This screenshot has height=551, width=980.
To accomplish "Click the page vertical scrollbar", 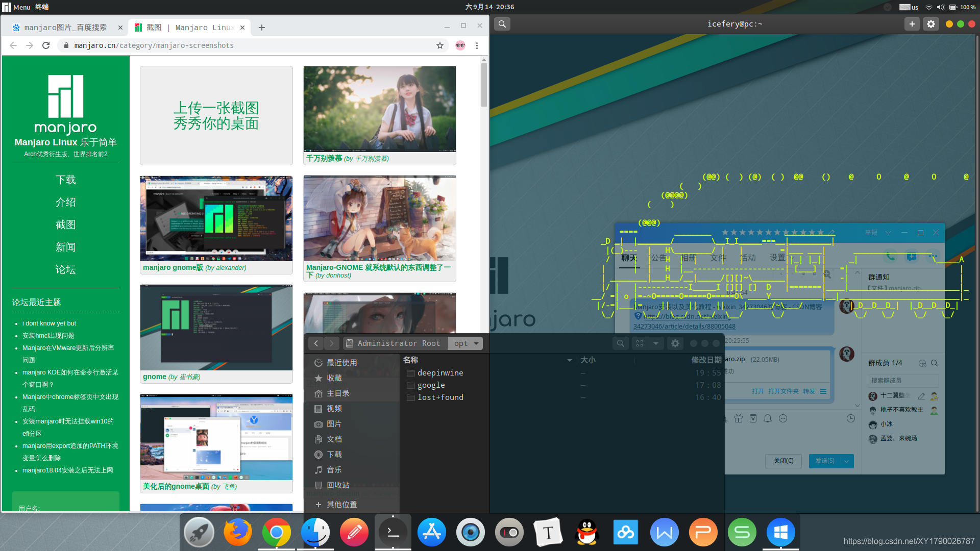I will pyautogui.click(x=484, y=84).
